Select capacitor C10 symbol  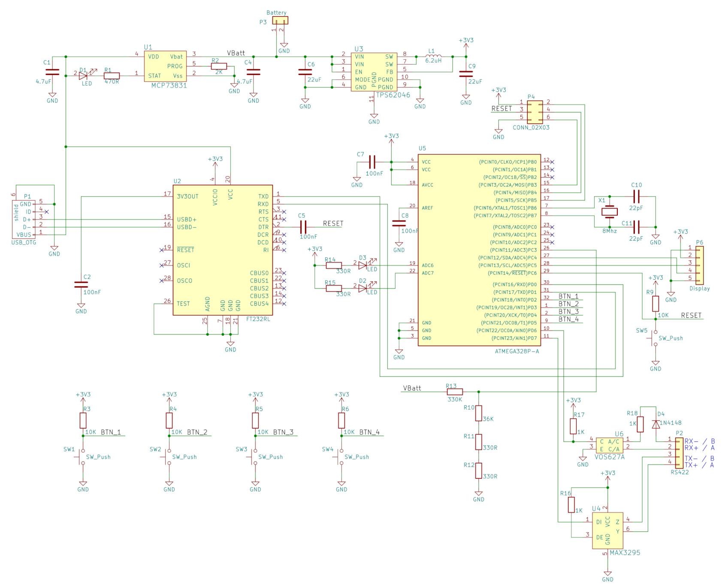[636, 196]
